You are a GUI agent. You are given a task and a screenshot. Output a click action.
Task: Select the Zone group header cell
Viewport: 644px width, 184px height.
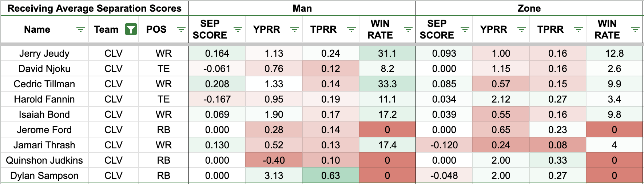(x=529, y=8)
